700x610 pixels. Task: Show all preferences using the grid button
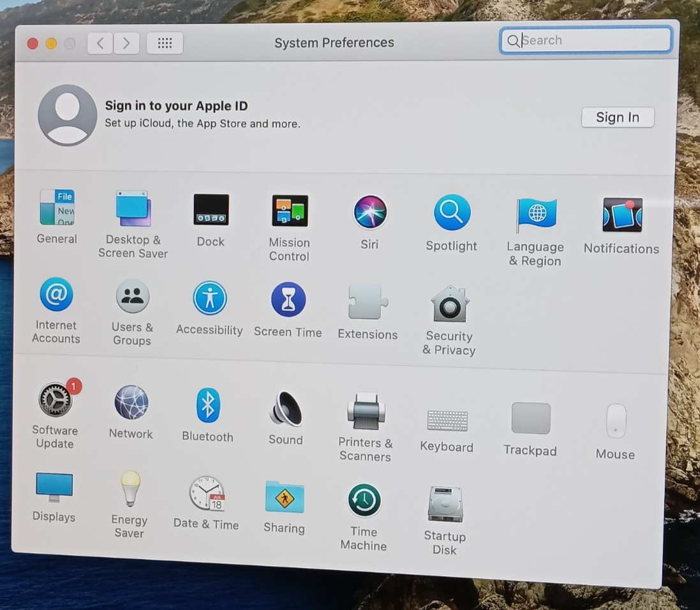[165, 43]
